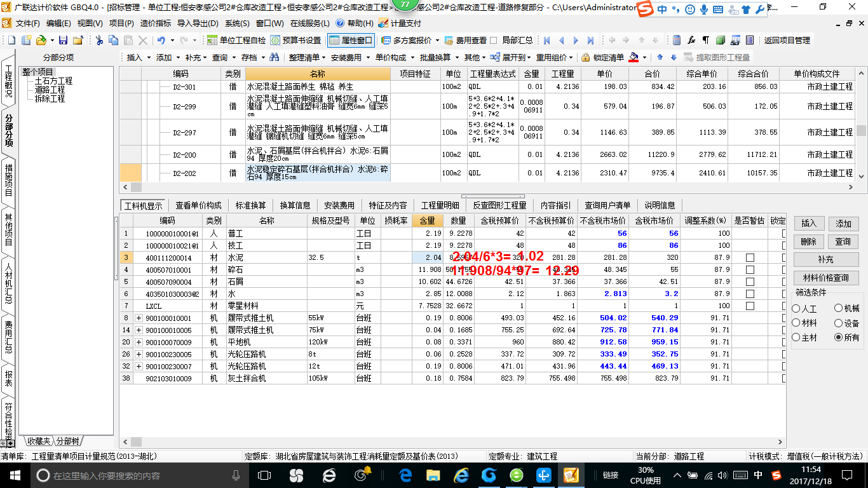Toggle 是否暂估 checkbox for 水泥 row
868x488 pixels.
coord(750,257)
